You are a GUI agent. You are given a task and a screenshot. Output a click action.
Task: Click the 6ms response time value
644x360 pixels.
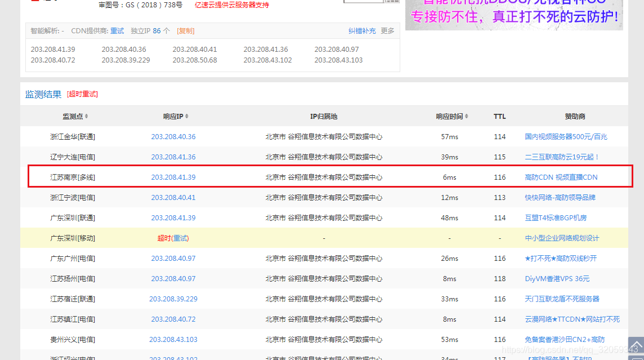(449, 177)
